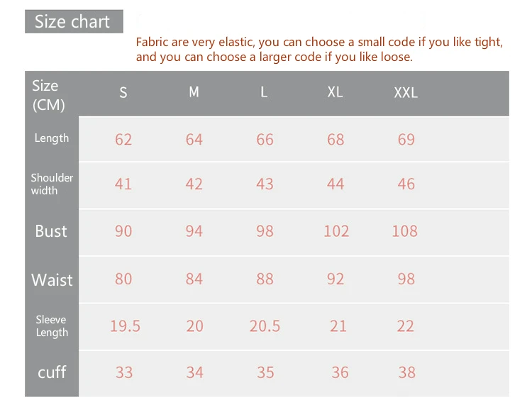Viewport: 532px width, 412px height.
Task: Click the Waist row label
Action: 52,280
